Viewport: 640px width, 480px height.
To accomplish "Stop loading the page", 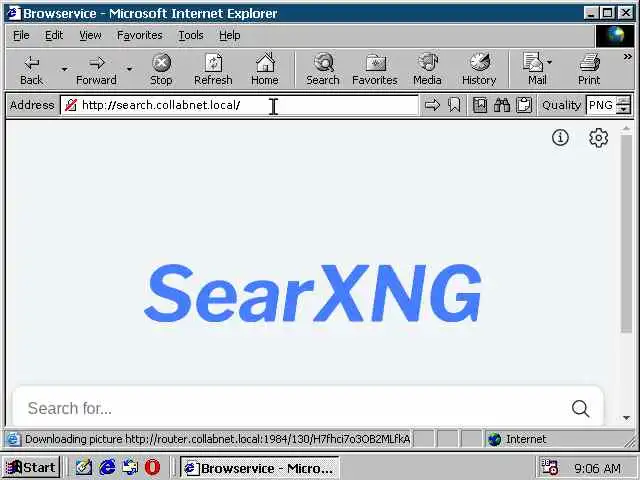I will (x=161, y=69).
